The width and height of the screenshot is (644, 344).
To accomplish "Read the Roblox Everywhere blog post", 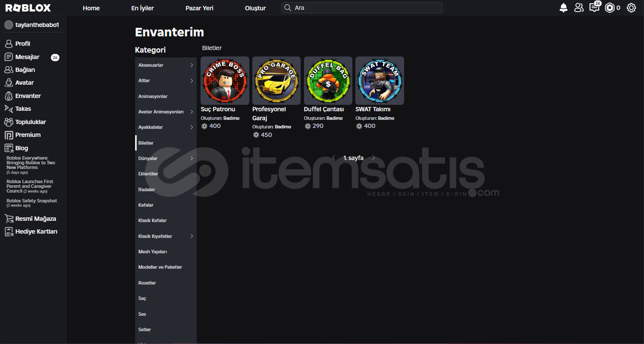I will tap(31, 165).
